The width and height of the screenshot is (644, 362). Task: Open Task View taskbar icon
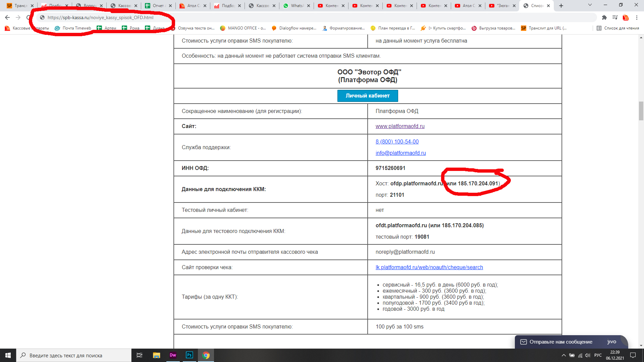point(140,355)
